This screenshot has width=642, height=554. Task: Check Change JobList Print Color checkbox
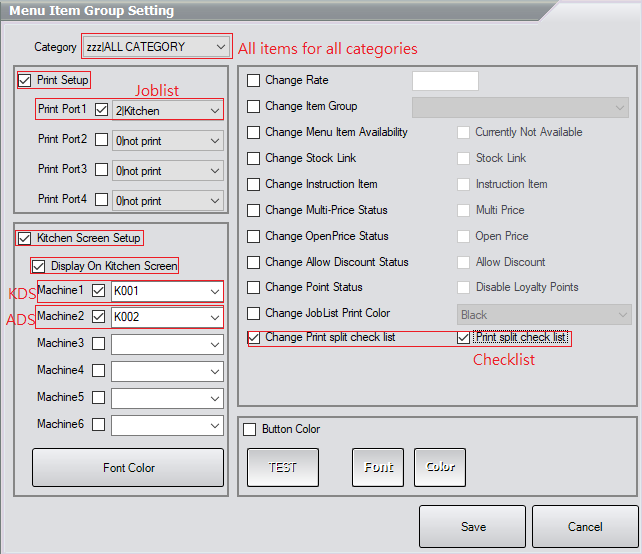(x=253, y=313)
